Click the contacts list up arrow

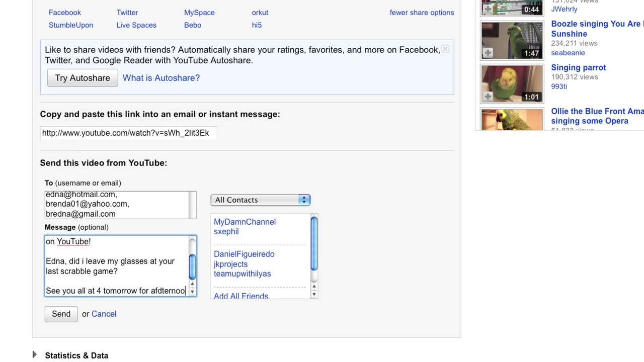314,287
